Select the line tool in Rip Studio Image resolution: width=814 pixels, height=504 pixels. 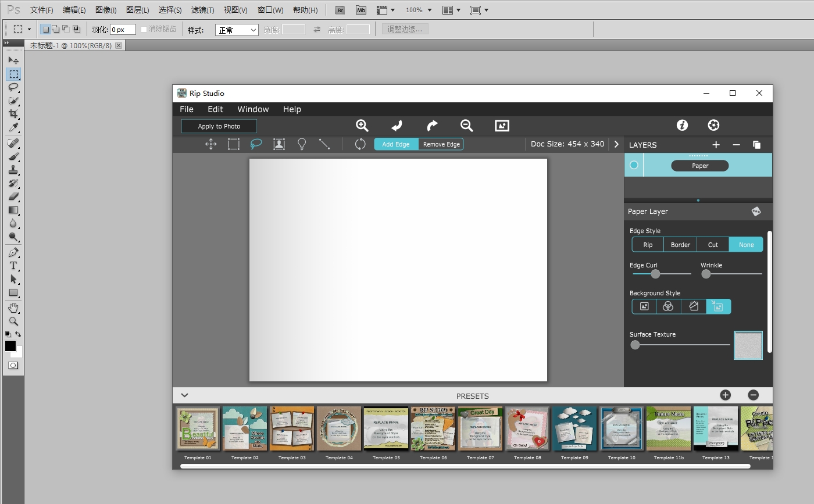coord(324,144)
